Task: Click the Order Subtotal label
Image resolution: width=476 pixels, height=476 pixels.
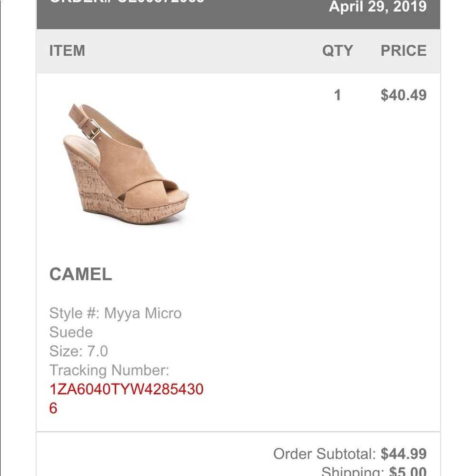Action: click(x=325, y=454)
